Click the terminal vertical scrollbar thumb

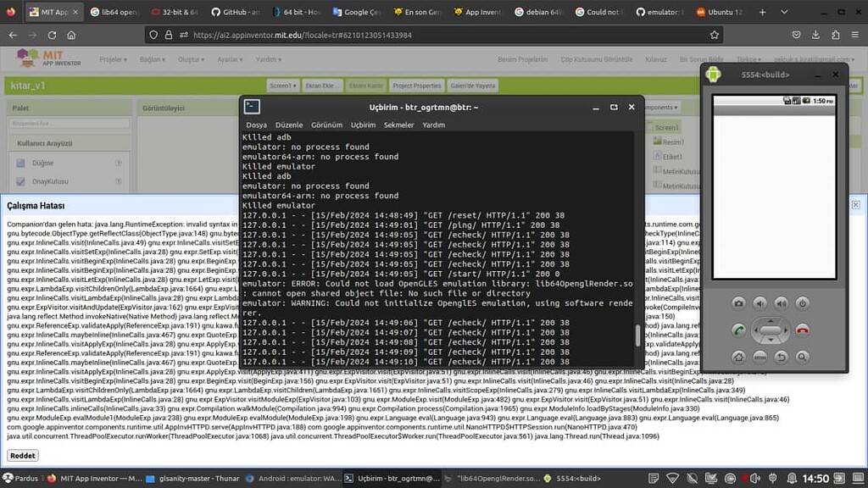click(638, 335)
